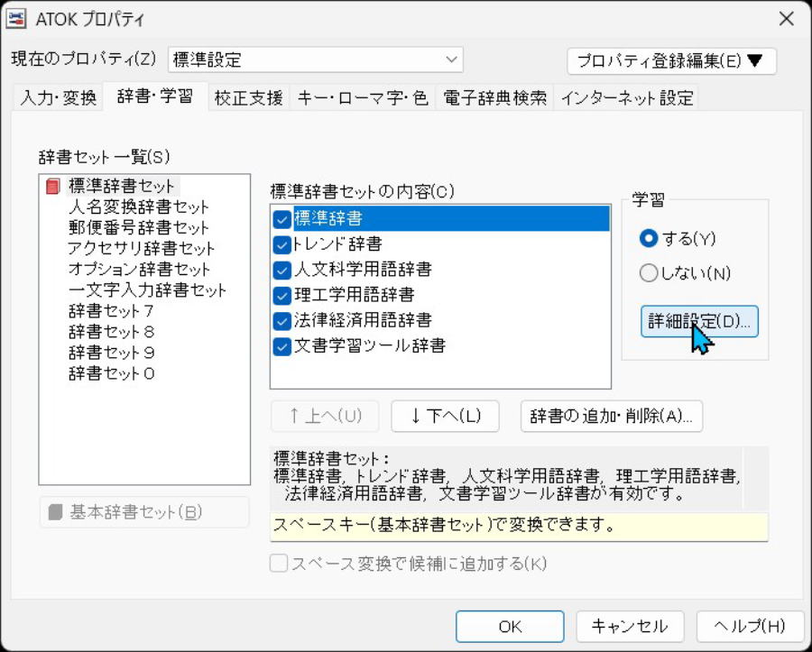Click the 基本辞書セット(B) button
The height and width of the screenshot is (652, 812).
[144, 512]
